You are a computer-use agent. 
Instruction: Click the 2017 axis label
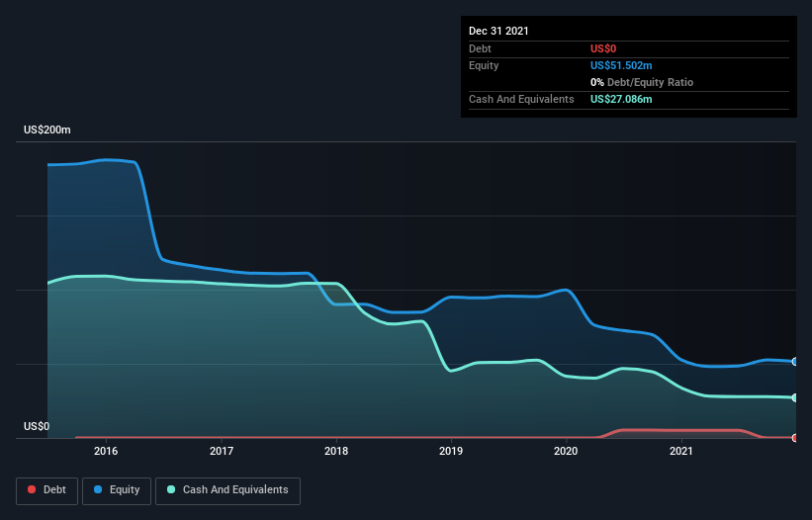[x=222, y=451]
